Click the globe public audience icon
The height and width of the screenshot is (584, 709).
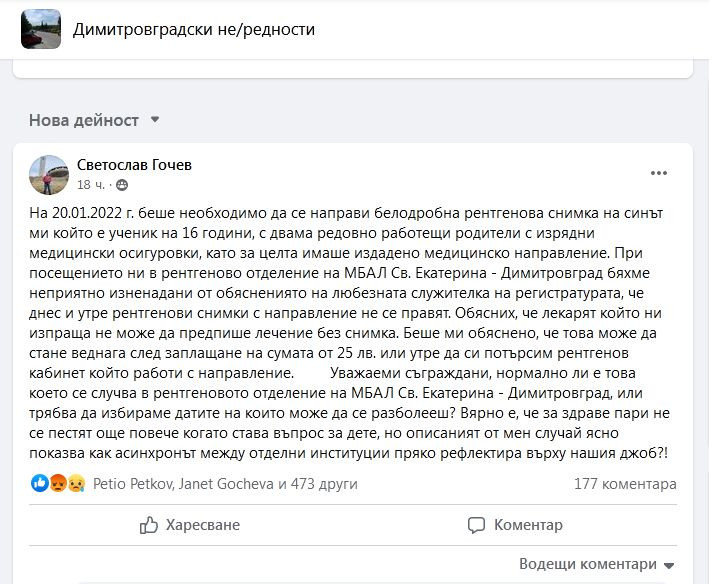click(123, 185)
